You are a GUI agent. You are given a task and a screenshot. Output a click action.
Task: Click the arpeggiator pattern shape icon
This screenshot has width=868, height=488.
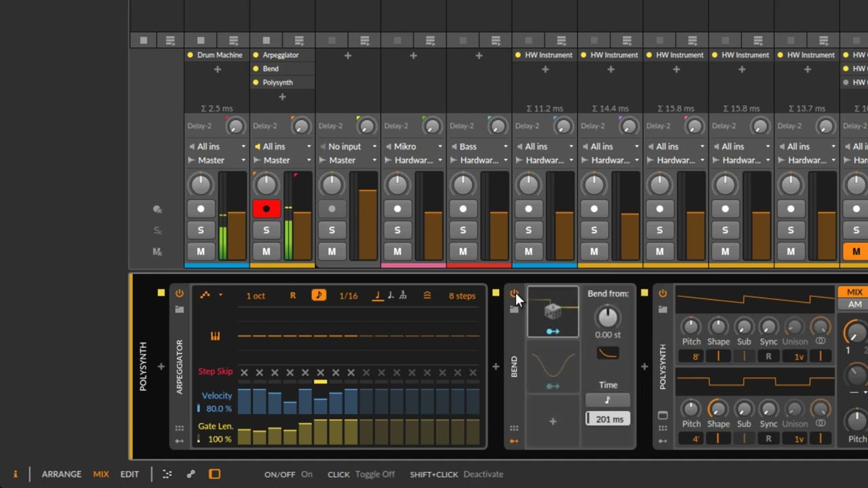tap(205, 295)
